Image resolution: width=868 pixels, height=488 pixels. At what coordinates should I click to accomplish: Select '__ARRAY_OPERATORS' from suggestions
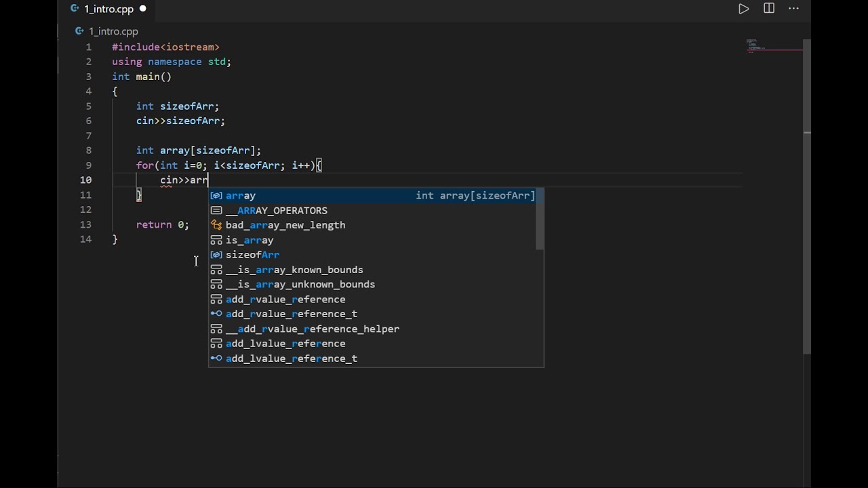[276, 211]
